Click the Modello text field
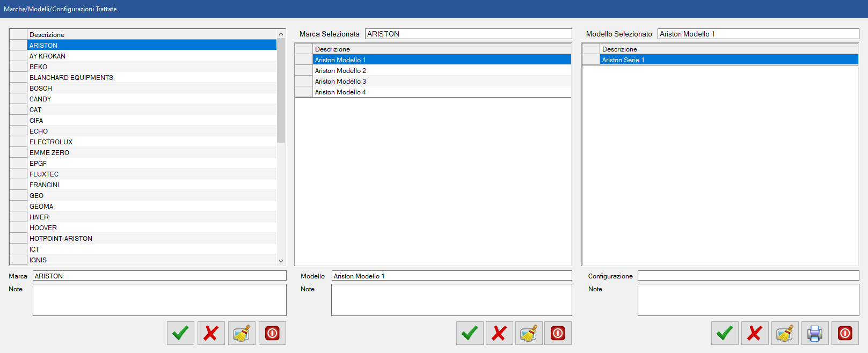Viewport: 868px width, 353px height. 451,276
